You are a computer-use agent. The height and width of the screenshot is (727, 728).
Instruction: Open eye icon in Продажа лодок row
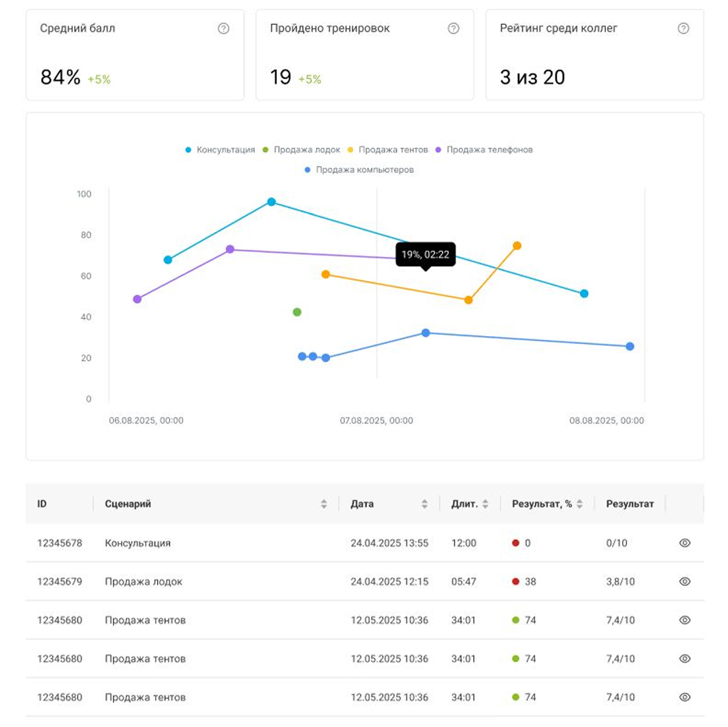pyautogui.click(x=684, y=582)
